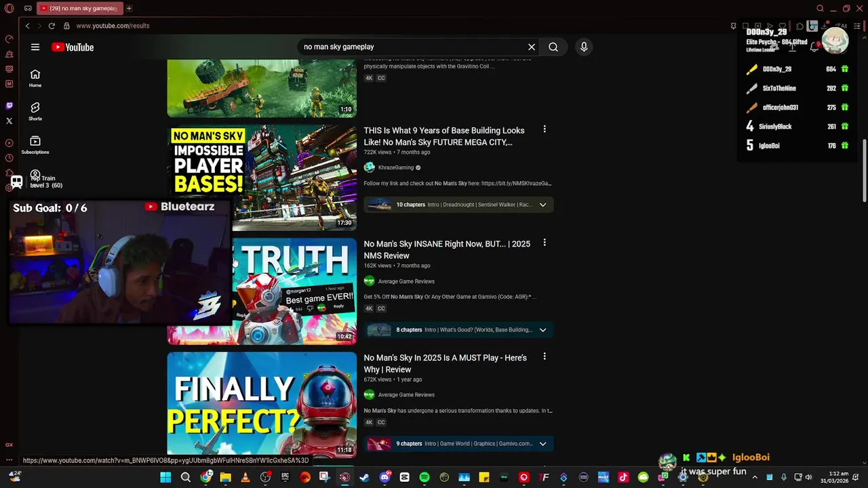
Task: Open the taskbar volume control
Action: click(808, 477)
